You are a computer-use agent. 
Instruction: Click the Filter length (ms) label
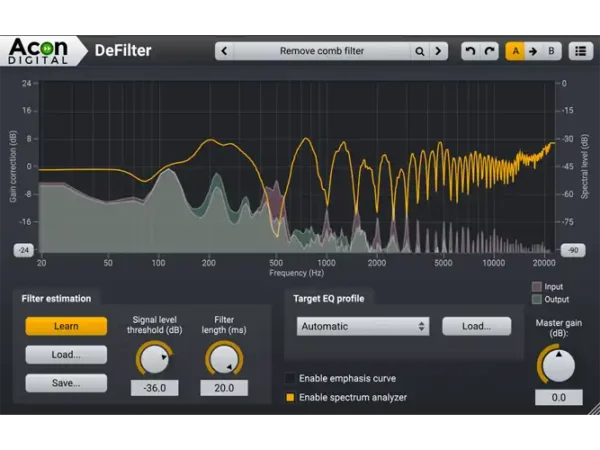(224, 325)
